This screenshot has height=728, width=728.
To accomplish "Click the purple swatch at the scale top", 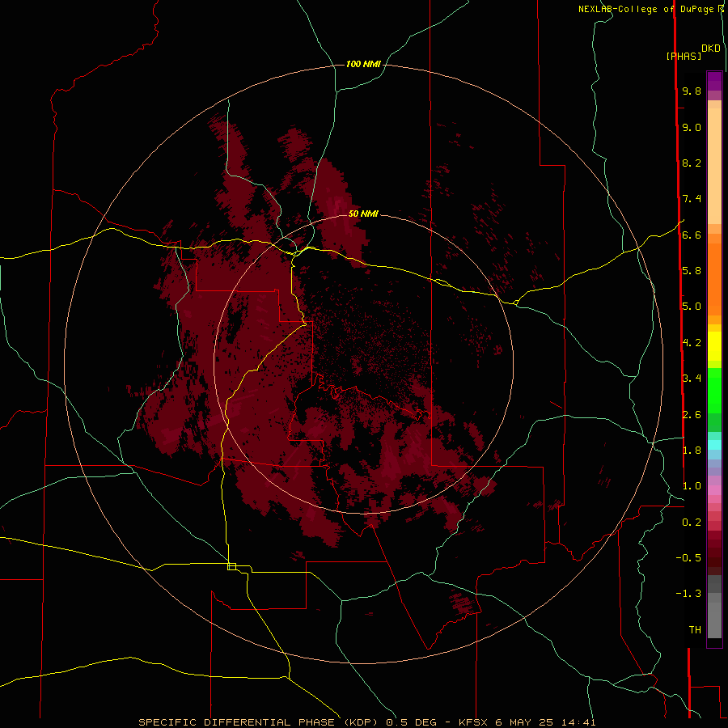I will pos(714,81).
